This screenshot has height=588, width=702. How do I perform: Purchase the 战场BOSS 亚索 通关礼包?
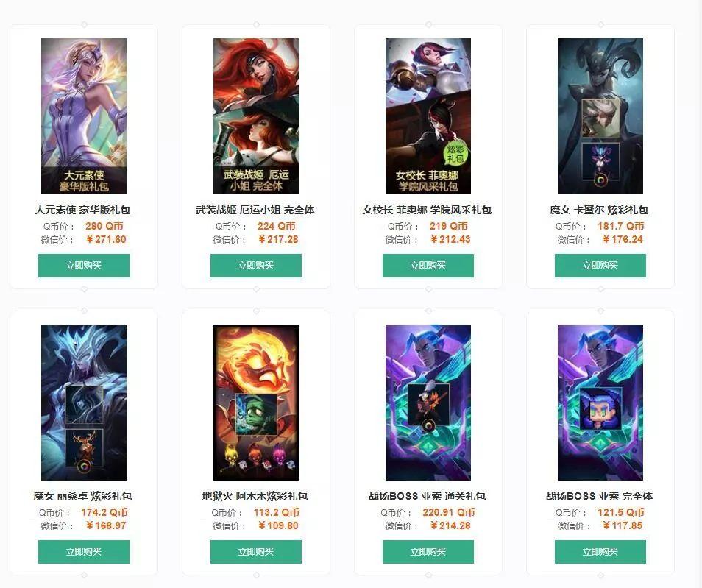coord(428,552)
